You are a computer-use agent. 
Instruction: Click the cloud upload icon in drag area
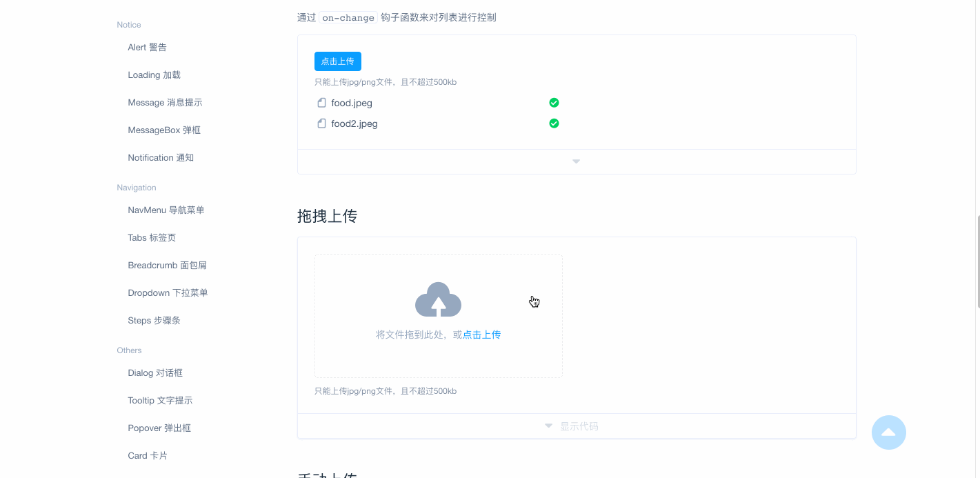click(x=438, y=299)
